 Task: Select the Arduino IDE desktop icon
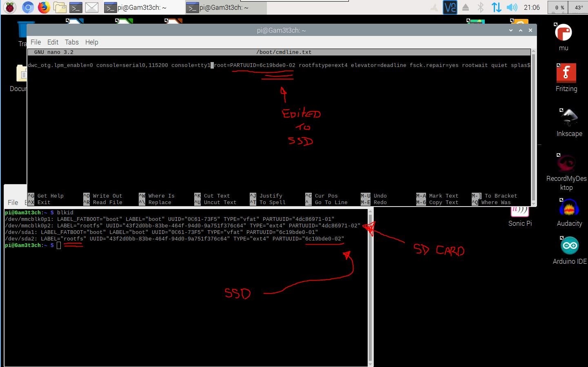(x=570, y=251)
